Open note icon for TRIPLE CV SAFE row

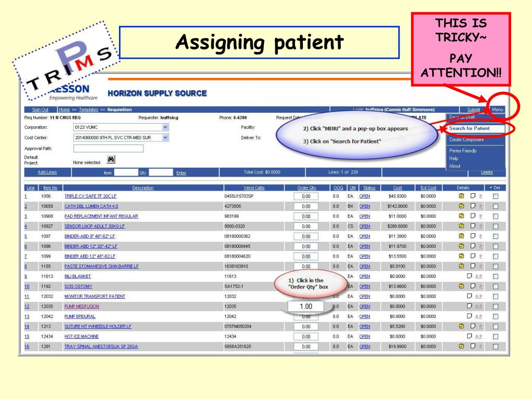[473, 196]
